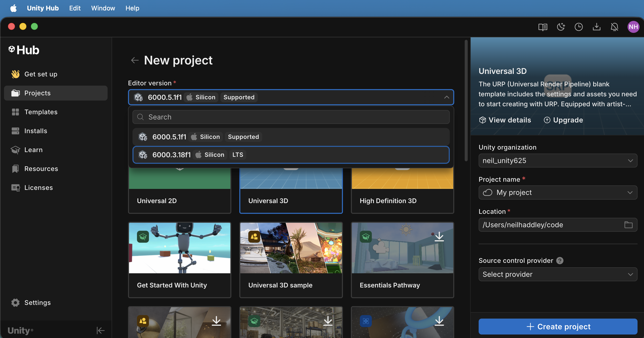Click the sample badge on Universal 3D sample
This screenshot has height=338, width=644.
click(254, 236)
